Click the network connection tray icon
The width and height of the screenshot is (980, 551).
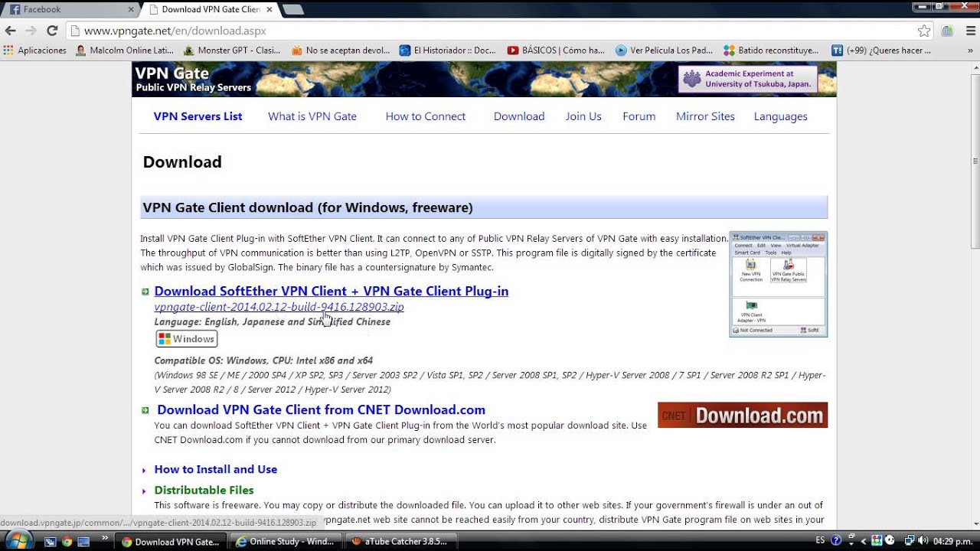(909, 540)
